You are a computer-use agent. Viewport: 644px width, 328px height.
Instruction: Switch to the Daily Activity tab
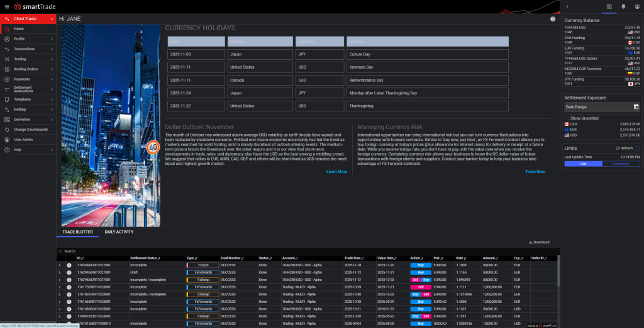pyautogui.click(x=119, y=232)
